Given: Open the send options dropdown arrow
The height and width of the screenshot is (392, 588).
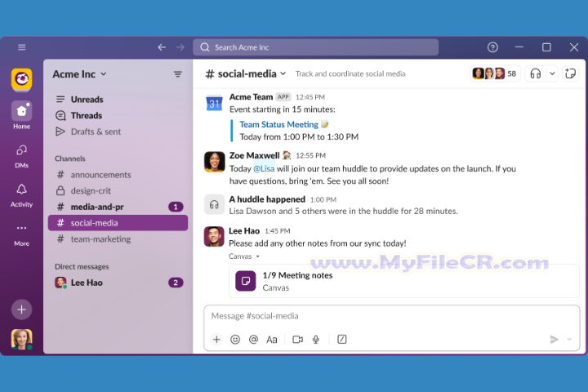Looking at the screenshot, I should (x=569, y=340).
